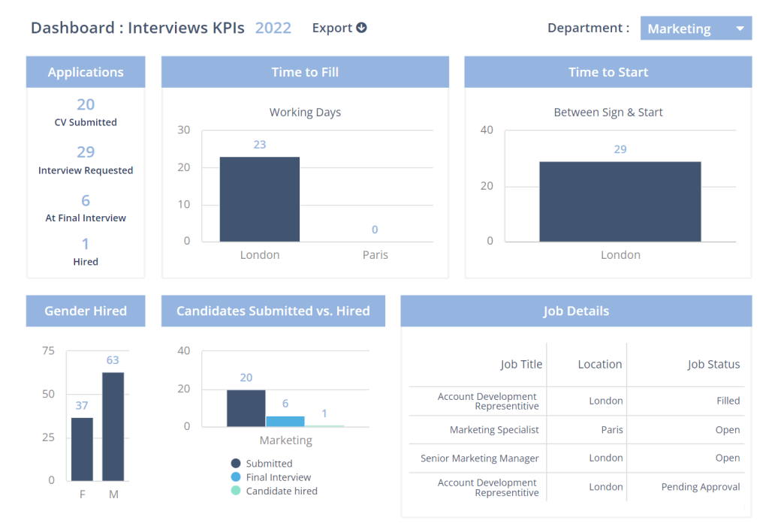Screen dimensions: 769x532
Task: Click the London bar in Time to Fill
Action: click(259, 199)
